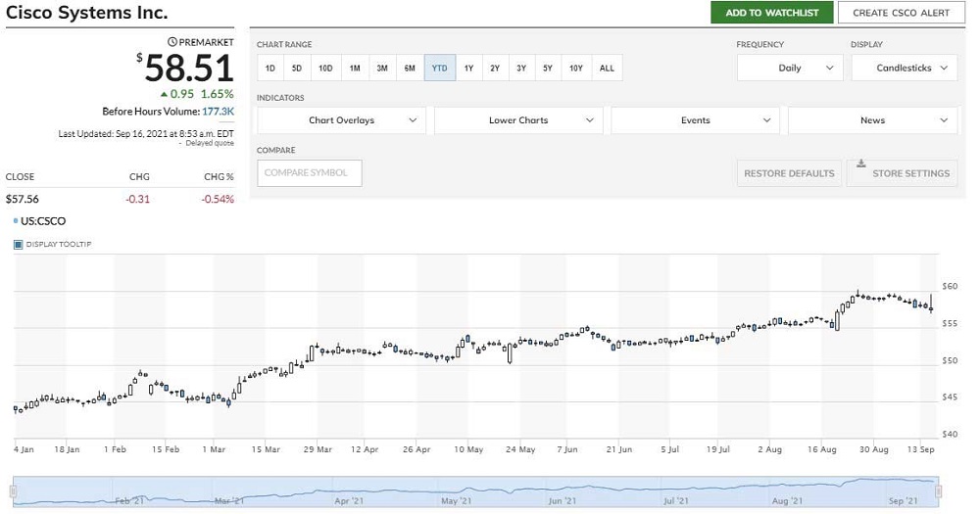Click the US:CSCO legend label
The width and height of the screenshot is (980, 514).
pyautogui.click(x=43, y=221)
